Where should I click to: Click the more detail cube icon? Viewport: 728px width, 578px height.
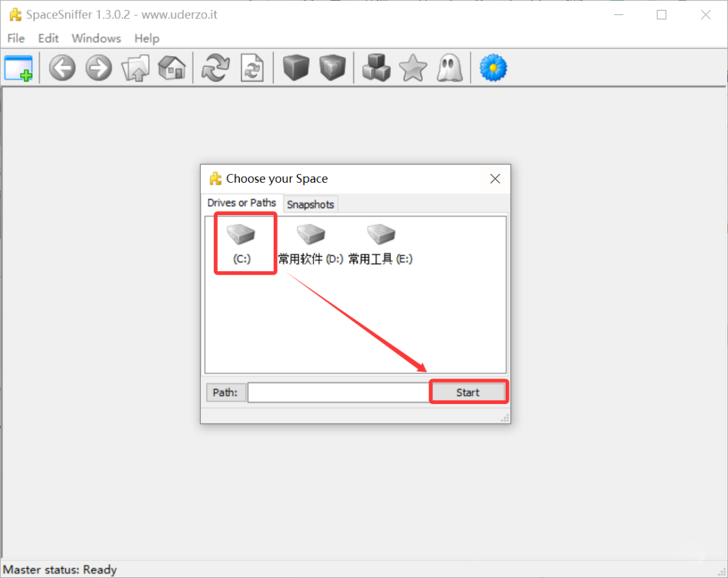(332, 68)
